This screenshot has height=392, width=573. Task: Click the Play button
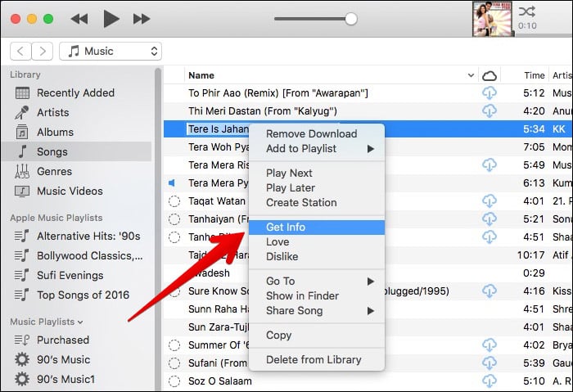pos(111,19)
